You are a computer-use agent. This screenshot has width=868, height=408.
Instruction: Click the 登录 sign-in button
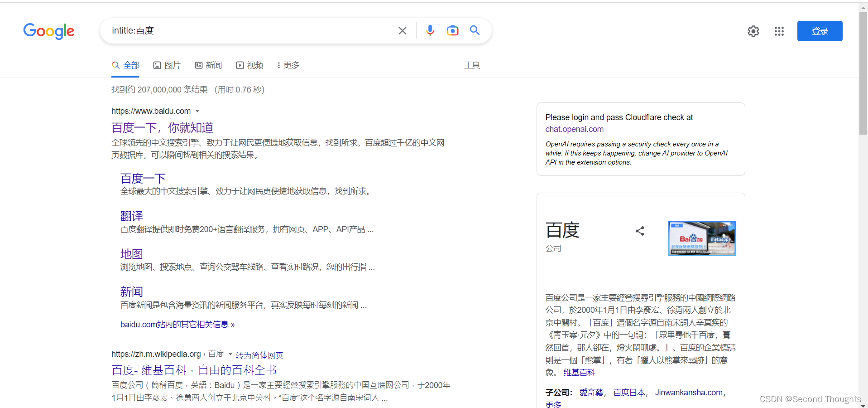point(820,31)
